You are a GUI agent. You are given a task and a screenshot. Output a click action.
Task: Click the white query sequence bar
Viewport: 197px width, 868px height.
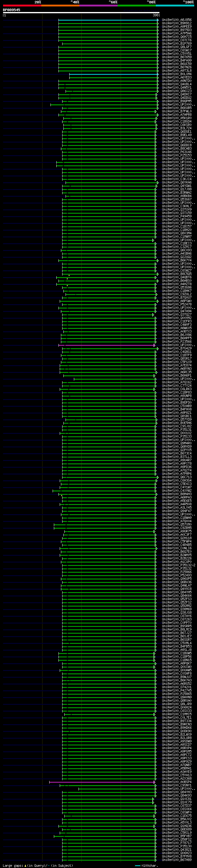pos(81,13)
